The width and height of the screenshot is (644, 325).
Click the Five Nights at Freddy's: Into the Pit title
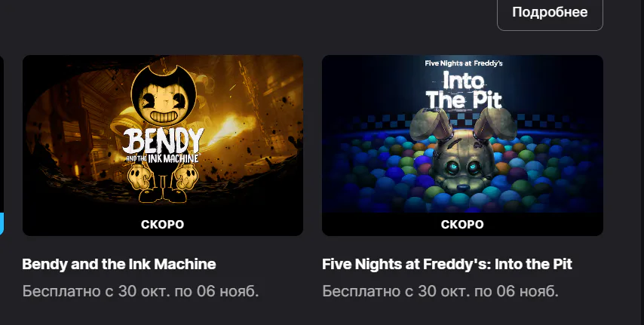click(447, 264)
